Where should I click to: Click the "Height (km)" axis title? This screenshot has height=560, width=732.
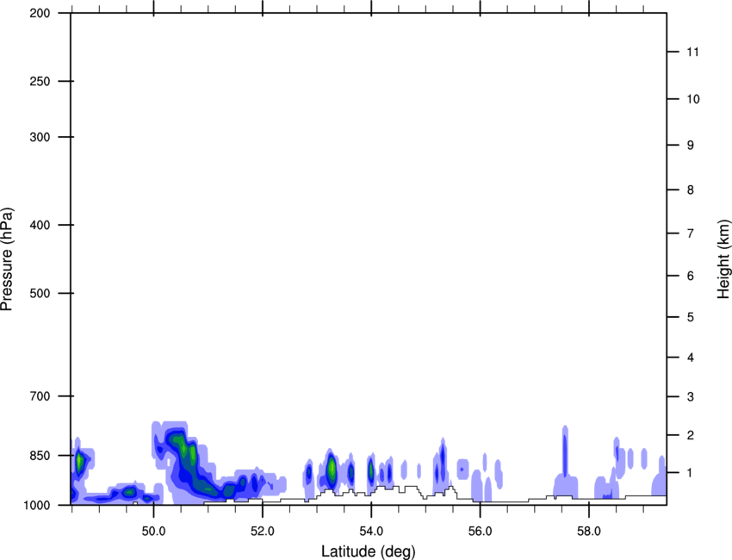723,259
